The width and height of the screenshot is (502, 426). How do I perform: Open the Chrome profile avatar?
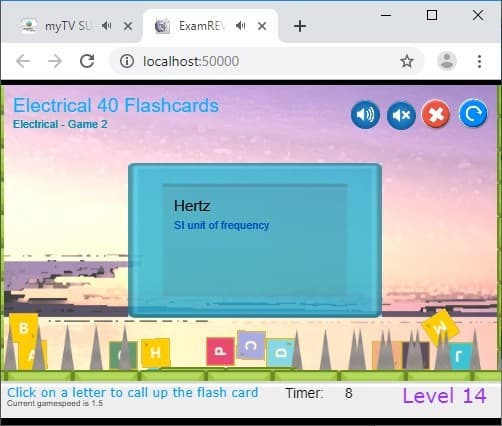point(447,61)
